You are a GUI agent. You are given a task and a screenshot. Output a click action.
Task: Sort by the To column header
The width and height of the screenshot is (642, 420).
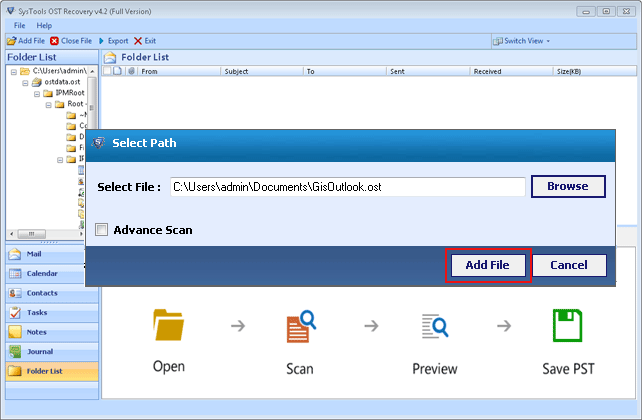click(x=345, y=71)
